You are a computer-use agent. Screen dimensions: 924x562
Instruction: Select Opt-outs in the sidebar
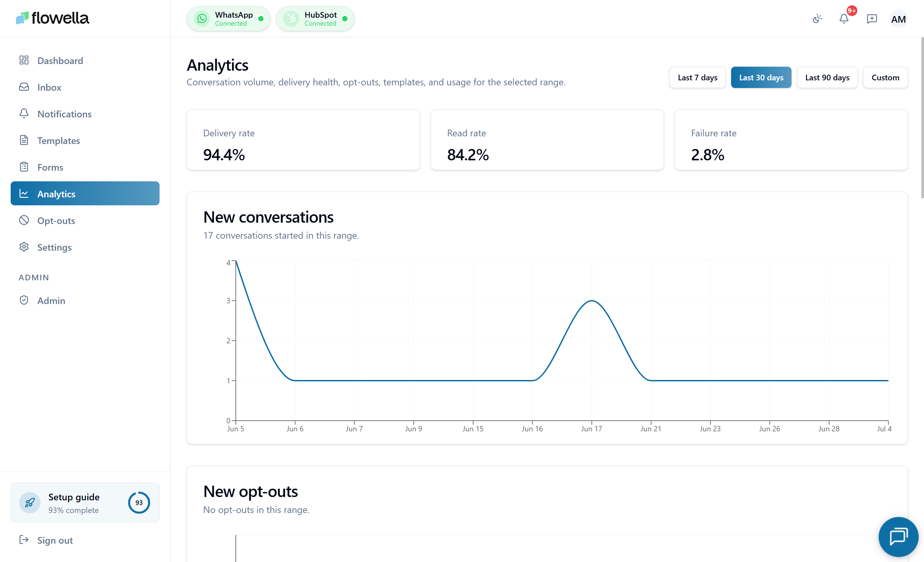[x=85, y=220]
